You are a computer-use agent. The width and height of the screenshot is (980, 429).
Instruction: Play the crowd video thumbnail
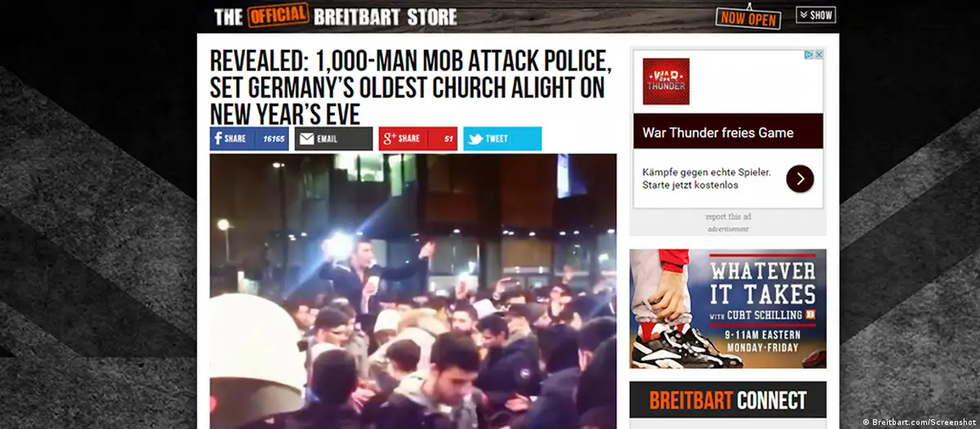pyautogui.click(x=413, y=291)
